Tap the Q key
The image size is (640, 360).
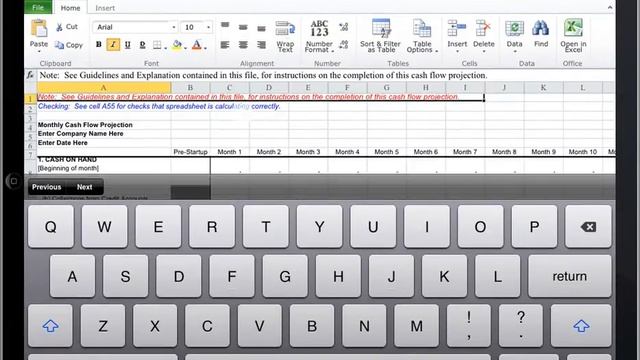[51, 227]
